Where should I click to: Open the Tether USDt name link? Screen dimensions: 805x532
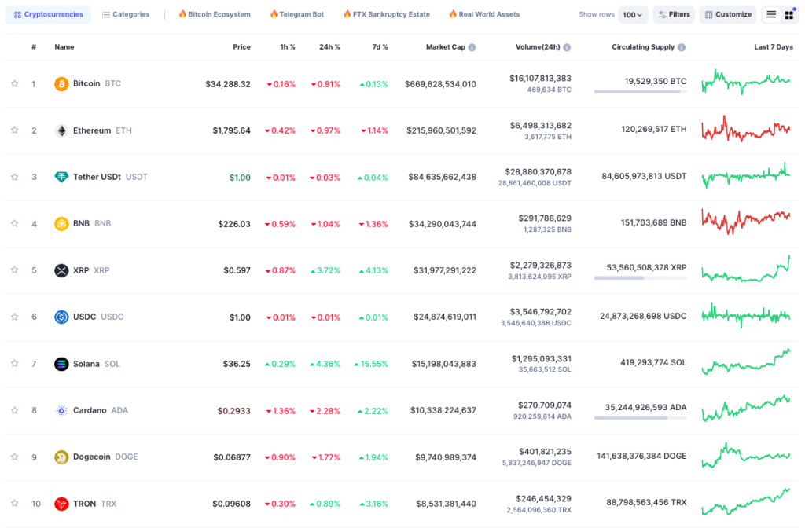coord(97,177)
